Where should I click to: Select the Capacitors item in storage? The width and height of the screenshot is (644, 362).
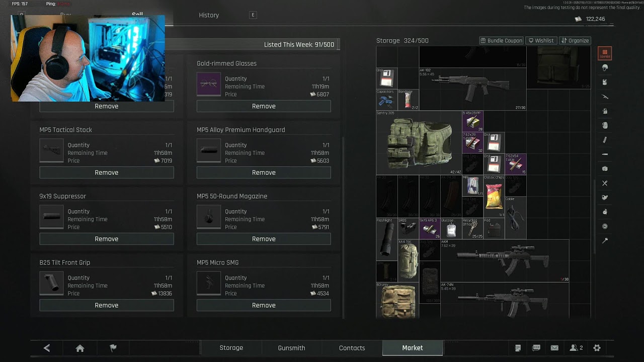[x=386, y=100]
